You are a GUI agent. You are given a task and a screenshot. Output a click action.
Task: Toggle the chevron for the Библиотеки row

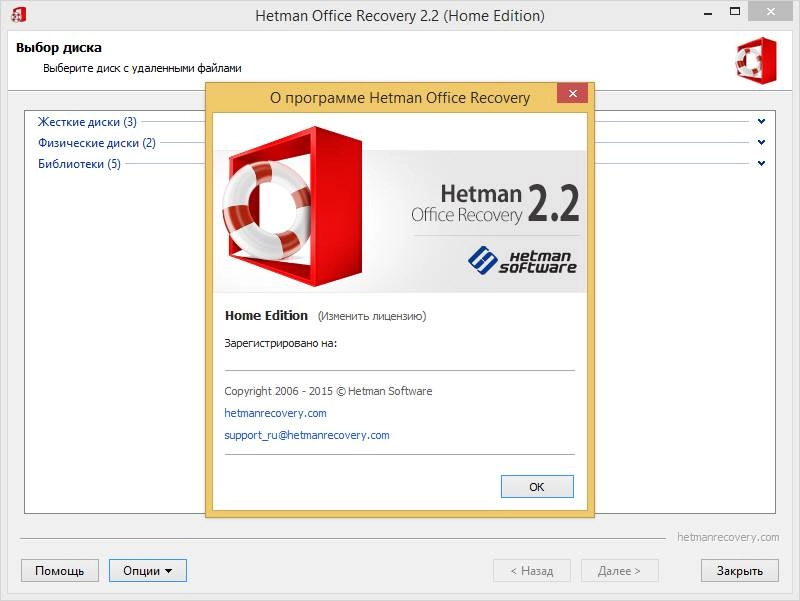click(x=761, y=163)
